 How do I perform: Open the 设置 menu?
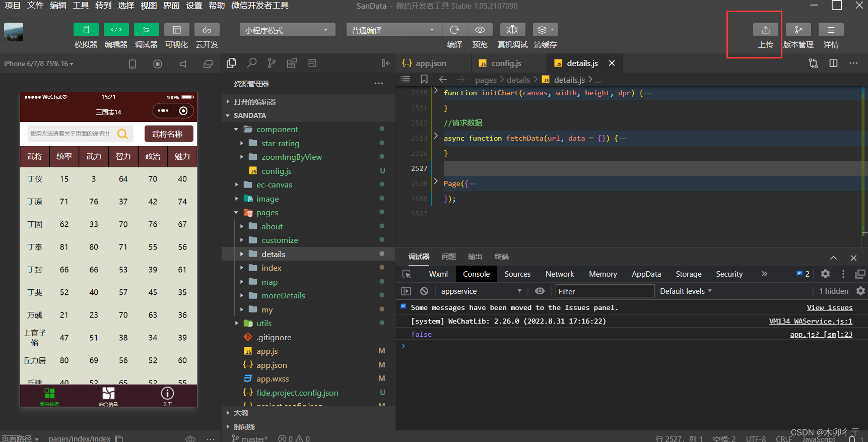[194, 6]
